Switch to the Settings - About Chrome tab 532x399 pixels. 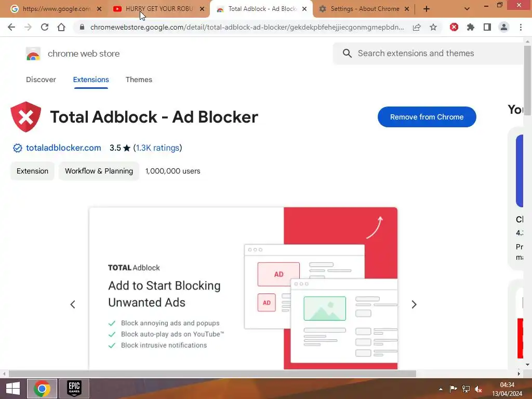[364, 9]
